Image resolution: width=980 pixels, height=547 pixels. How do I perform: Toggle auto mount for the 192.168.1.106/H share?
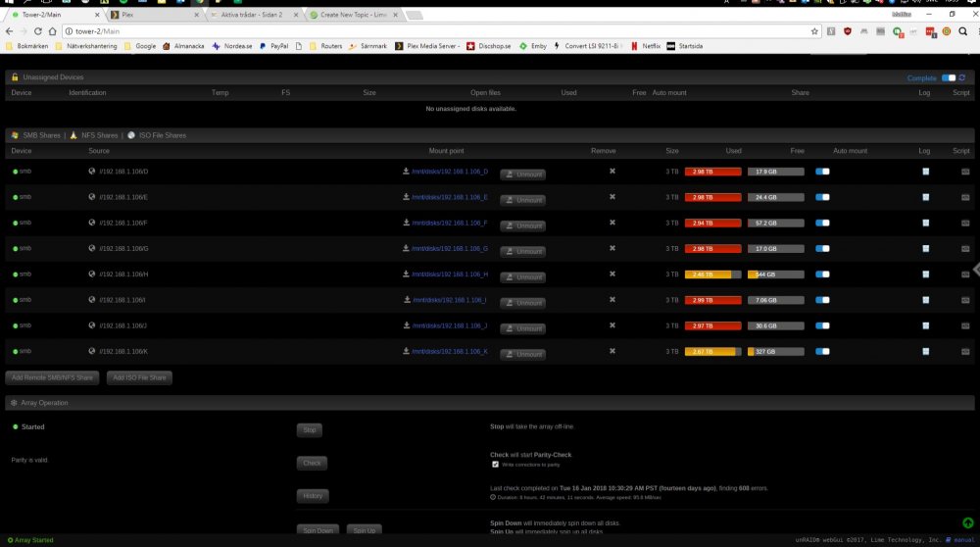point(822,273)
